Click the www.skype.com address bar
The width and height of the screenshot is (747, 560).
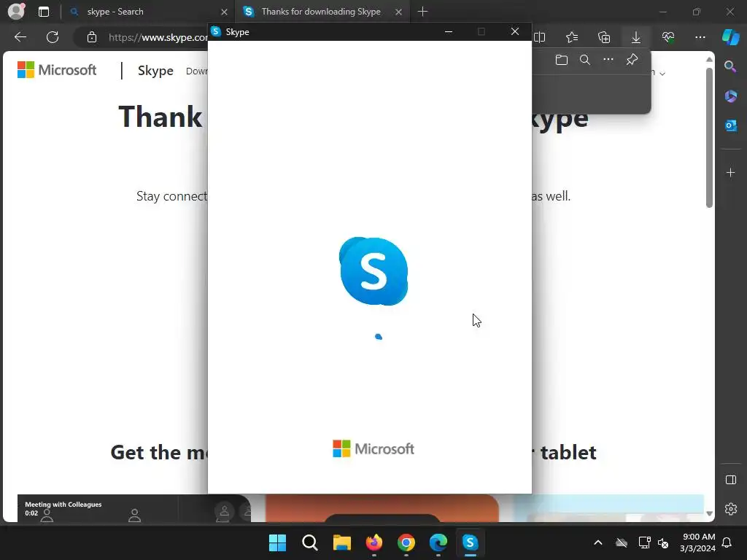pos(158,37)
